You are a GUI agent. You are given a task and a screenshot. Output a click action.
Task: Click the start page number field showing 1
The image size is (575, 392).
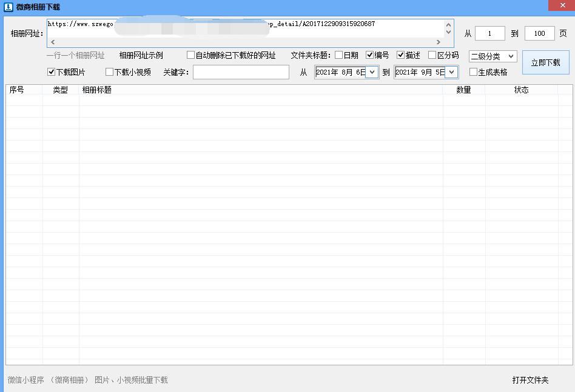click(x=489, y=33)
